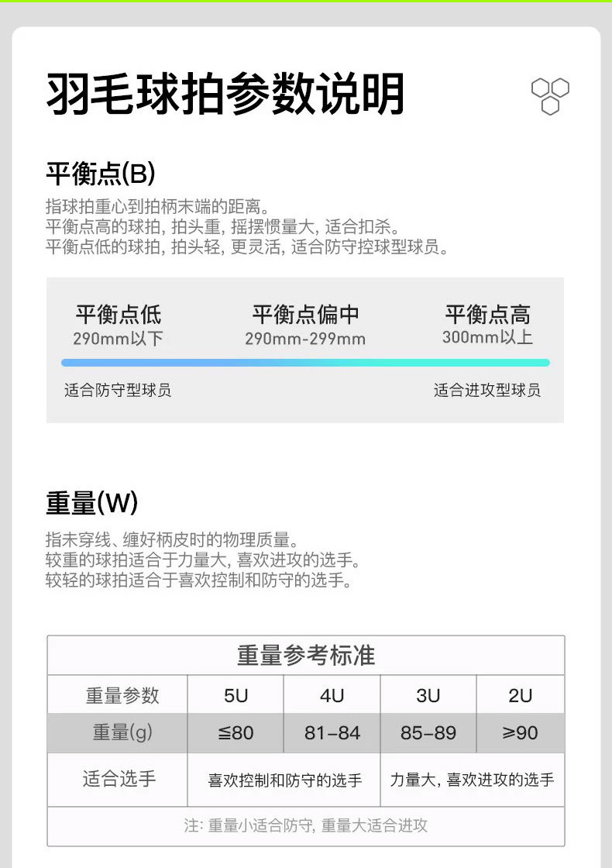Viewport: 612px width, 868px height.
Task: Click the 平衡点偏中 label
Action: (305, 315)
